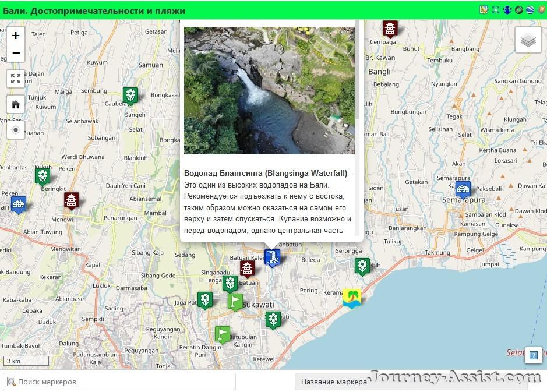Image resolution: width=547 pixels, height=392 pixels.
Task: Click the 'Sukawati' town label
Action: (x=258, y=305)
